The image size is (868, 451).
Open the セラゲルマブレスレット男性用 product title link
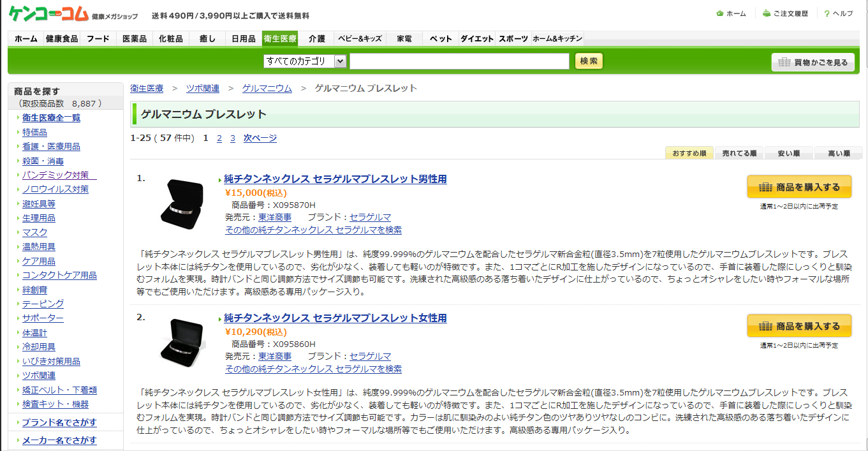[x=335, y=179]
